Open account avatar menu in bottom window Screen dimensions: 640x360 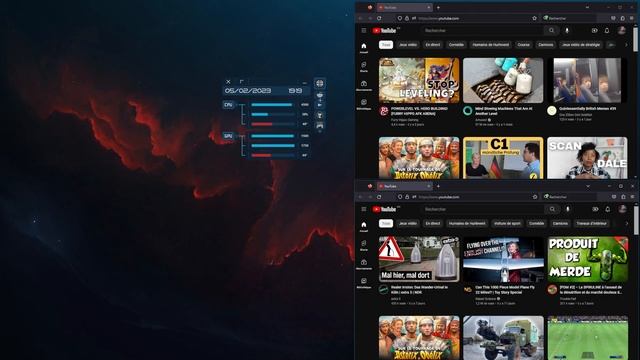click(622, 209)
